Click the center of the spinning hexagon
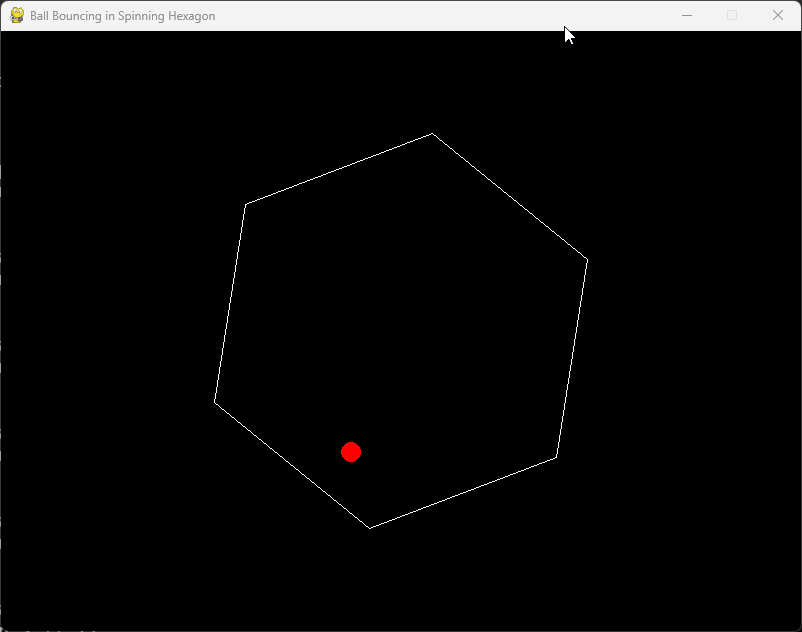Image resolution: width=802 pixels, height=632 pixels. click(x=401, y=331)
